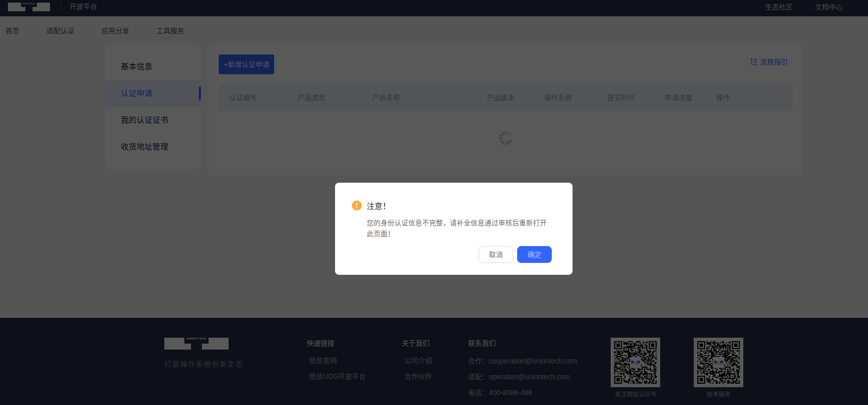Click the flow guide icon 流程指引

(x=754, y=62)
